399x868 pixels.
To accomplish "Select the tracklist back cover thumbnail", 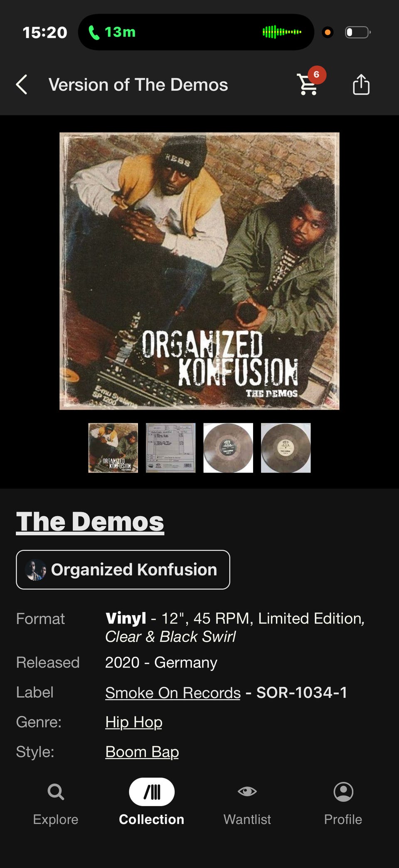I will point(171,448).
